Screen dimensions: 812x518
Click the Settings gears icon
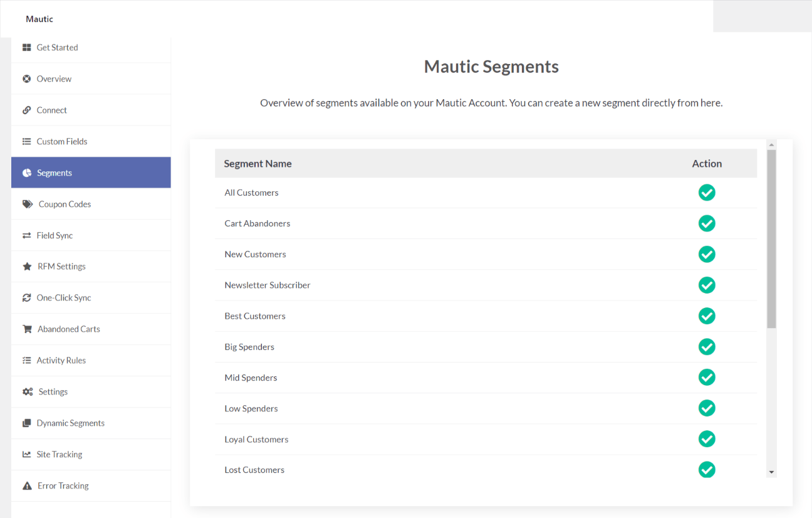[x=26, y=391]
